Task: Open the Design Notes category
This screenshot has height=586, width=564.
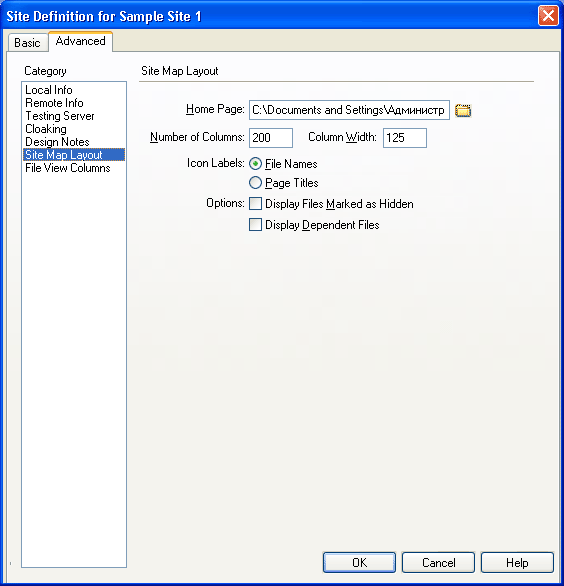Action: coord(57,142)
